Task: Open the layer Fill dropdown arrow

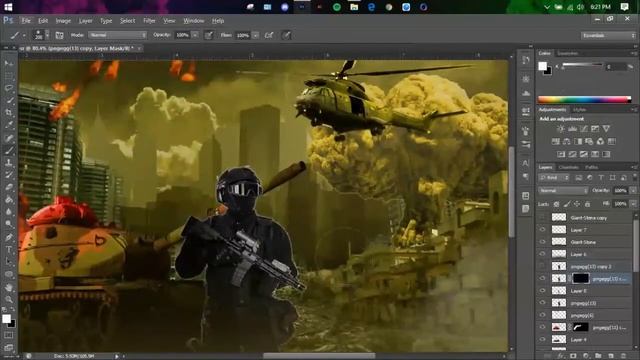Action: tap(633, 204)
